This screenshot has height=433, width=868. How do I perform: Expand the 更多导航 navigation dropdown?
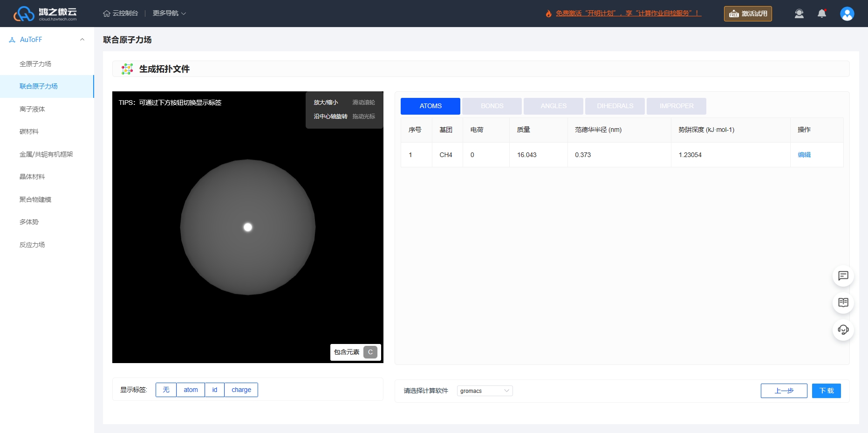pyautogui.click(x=169, y=14)
